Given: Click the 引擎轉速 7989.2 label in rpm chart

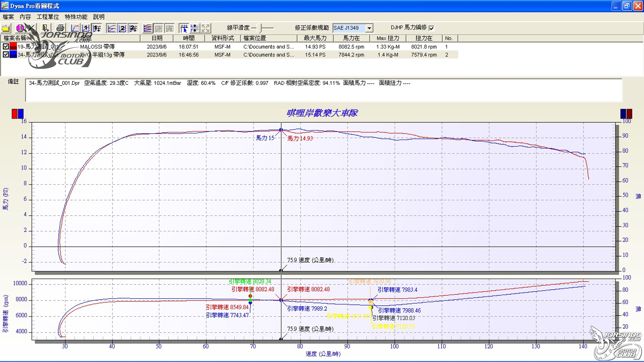Looking at the screenshot, I should click(x=307, y=309).
